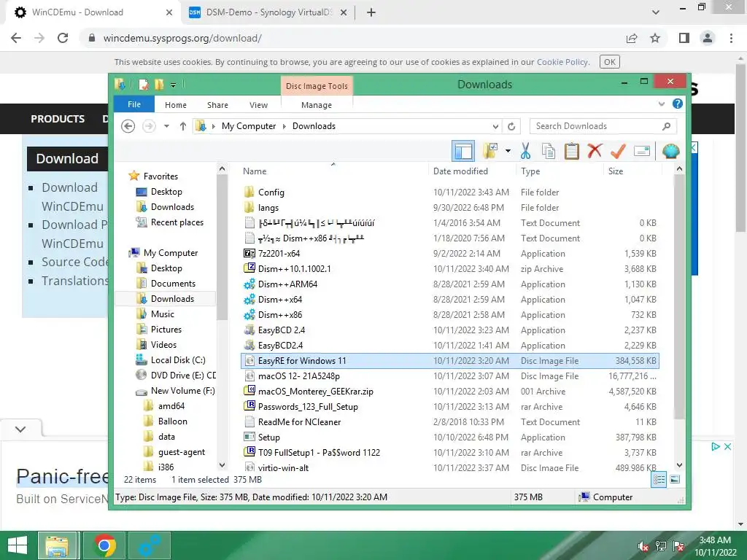Open New Volume (F:) in navigation pane
Screen dimensions: 747x560
coord(182,391)
